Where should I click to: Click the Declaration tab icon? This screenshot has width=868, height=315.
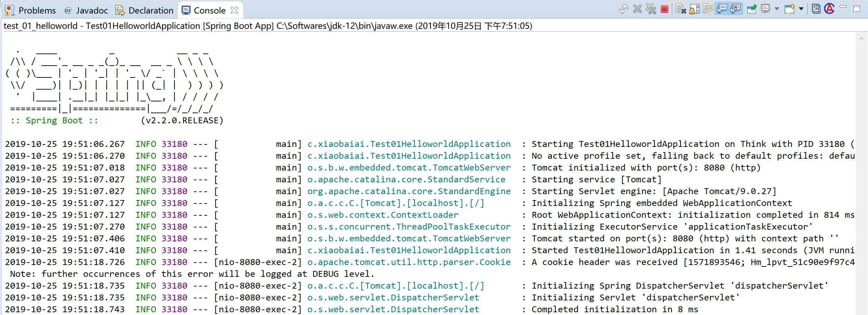click(x=120, y=10)
